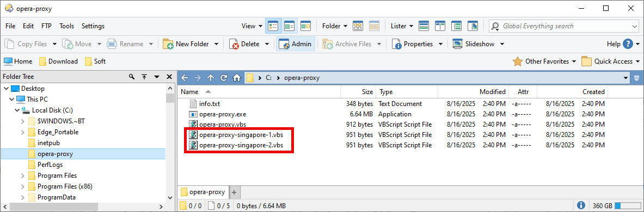Select Thumbnails view mode icon
644x212 pixels.
(305, 26)
